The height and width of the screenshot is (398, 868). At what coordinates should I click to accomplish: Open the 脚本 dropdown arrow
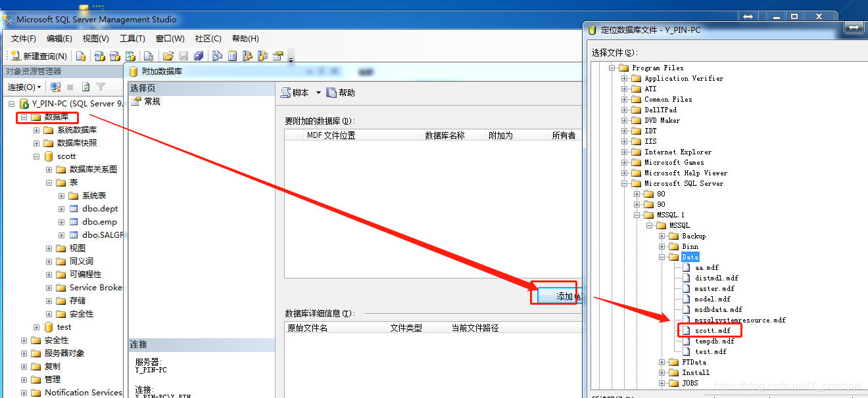click(318, 93)
